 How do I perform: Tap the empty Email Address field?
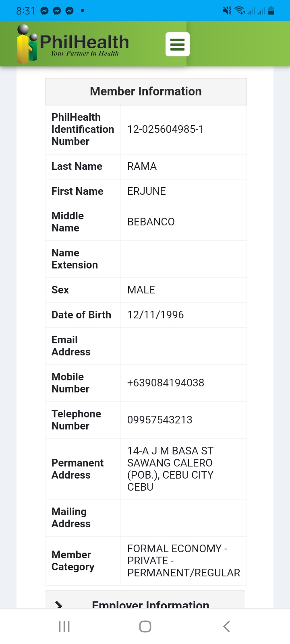[183, 346]
